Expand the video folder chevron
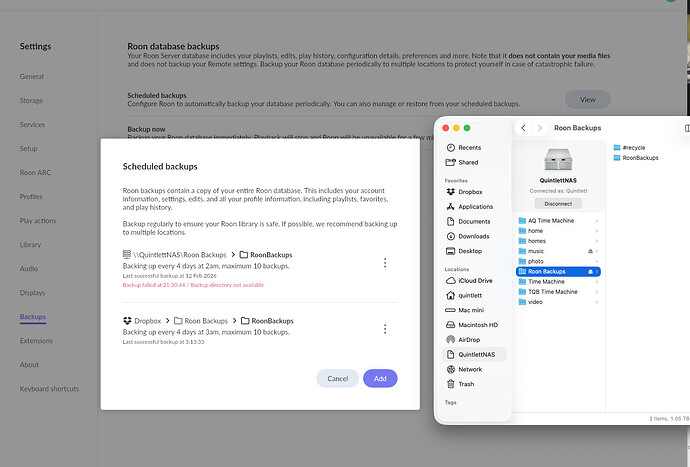This screenshot has width=690, height=467. (598, 302)
